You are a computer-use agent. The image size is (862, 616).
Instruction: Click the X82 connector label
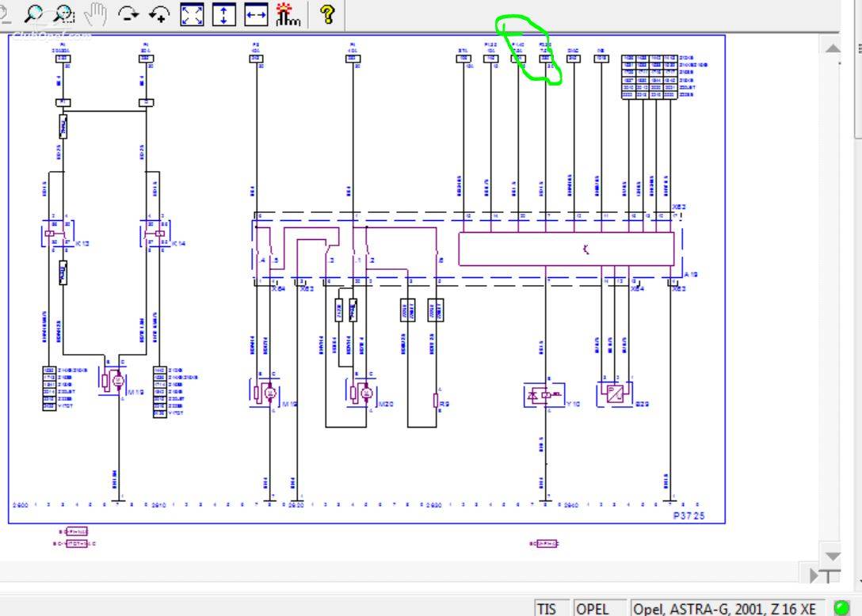click(680, 207)
